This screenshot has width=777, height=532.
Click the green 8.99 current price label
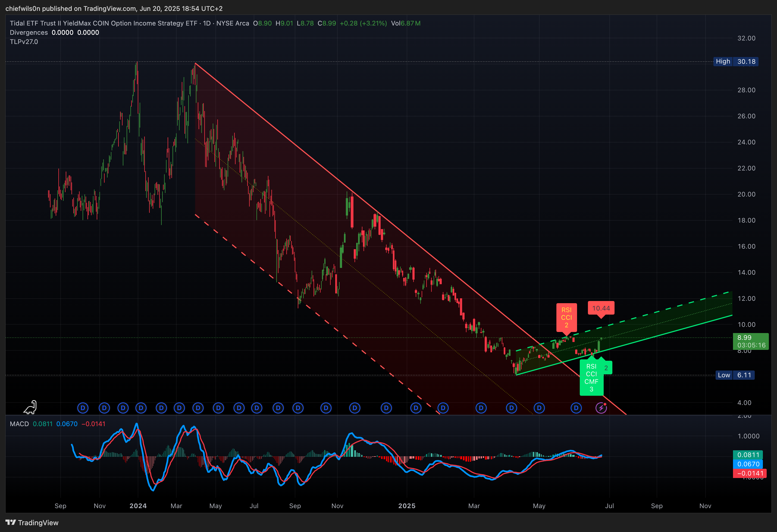pyautogui.click(x=751, y=341)
